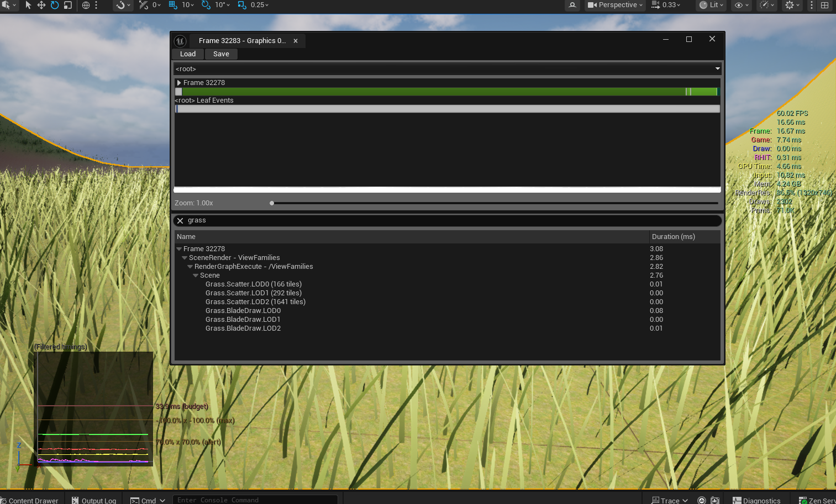This screenshot has height=504, width=836.
Task: Clear the grass search filter
Action: point(180,220)
